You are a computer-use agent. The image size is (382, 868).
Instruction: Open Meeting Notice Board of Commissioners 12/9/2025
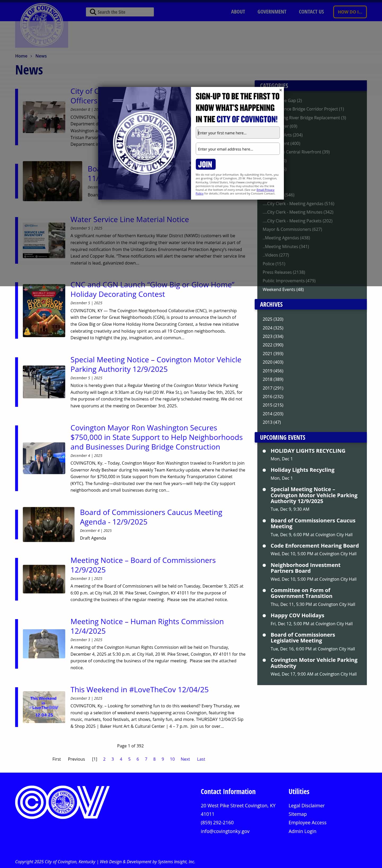[143, 565]
